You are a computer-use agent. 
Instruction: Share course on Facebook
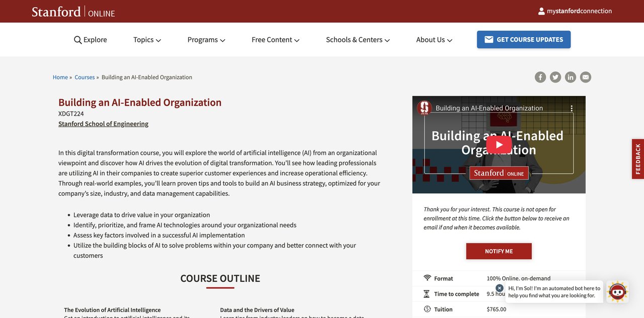click(x=540, y=77)
